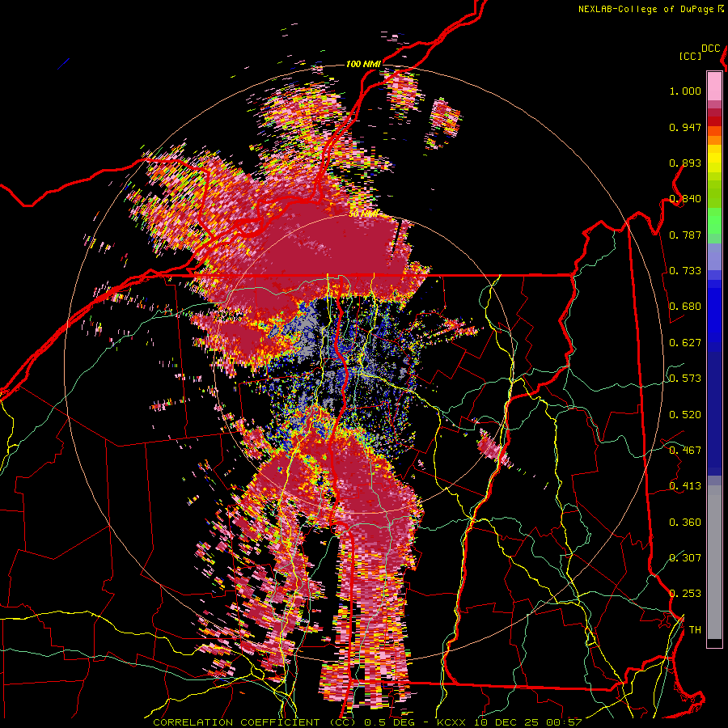Click the 0.733 legend value
Viewport: 728px width, 728px height.
tap(685, 271)
